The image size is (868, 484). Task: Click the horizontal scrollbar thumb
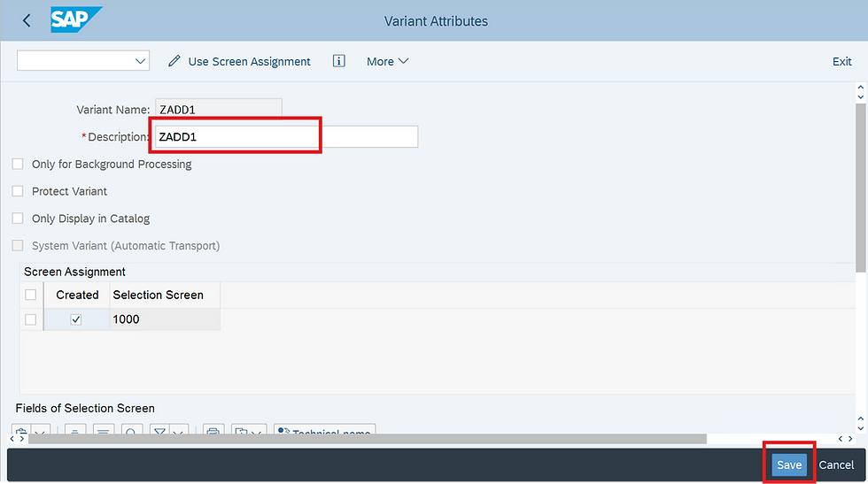coord(368,439)
